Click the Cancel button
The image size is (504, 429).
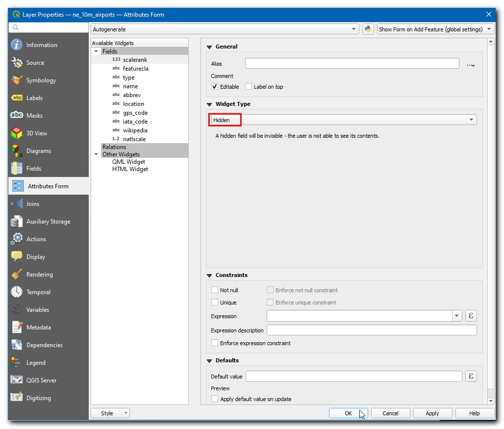390,413
